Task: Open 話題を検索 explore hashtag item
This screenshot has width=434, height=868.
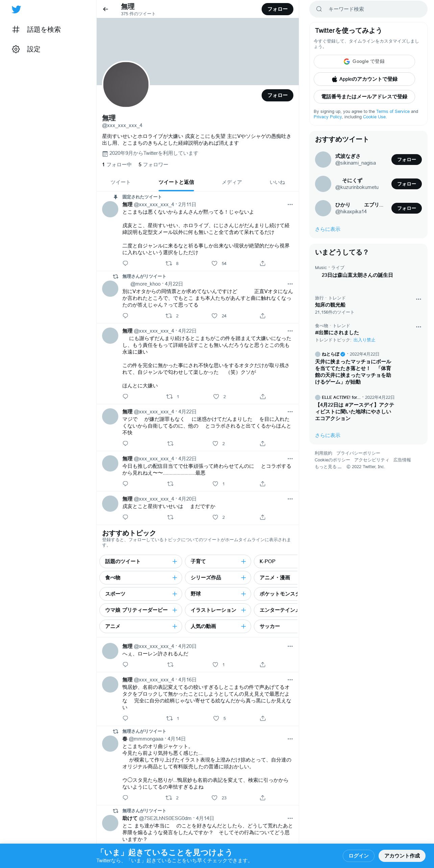Action: [37, 29]
